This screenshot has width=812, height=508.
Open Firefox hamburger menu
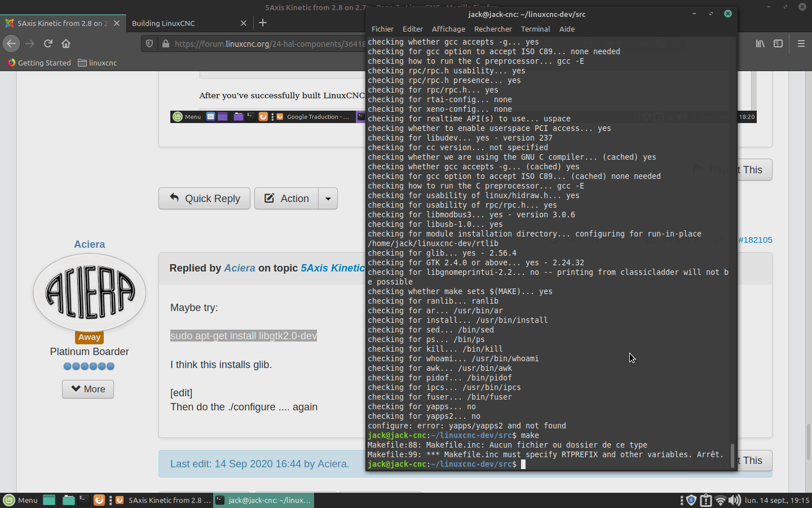[x=801, y=43]
